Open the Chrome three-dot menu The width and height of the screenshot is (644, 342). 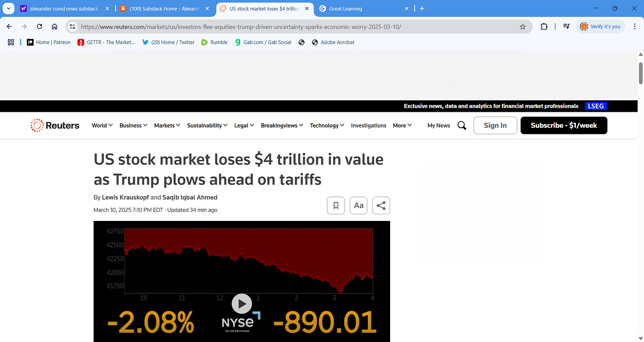click(635, 27)
